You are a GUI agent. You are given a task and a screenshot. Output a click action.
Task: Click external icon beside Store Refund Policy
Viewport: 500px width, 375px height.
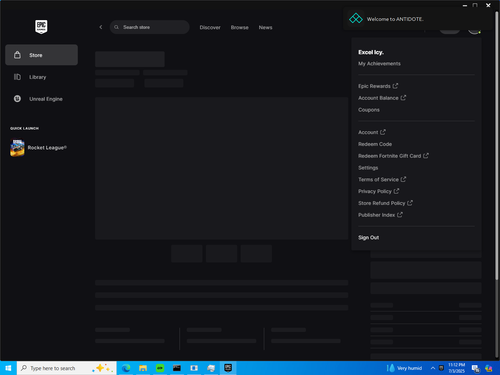[410, 203]
